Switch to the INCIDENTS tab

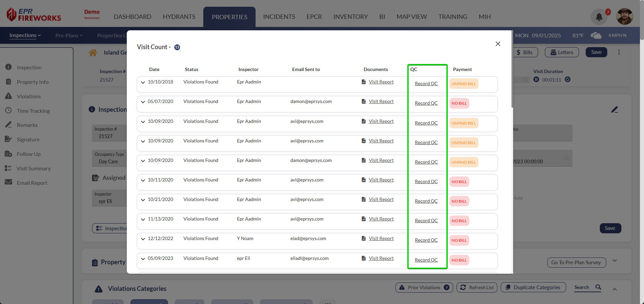pos(279,17)
